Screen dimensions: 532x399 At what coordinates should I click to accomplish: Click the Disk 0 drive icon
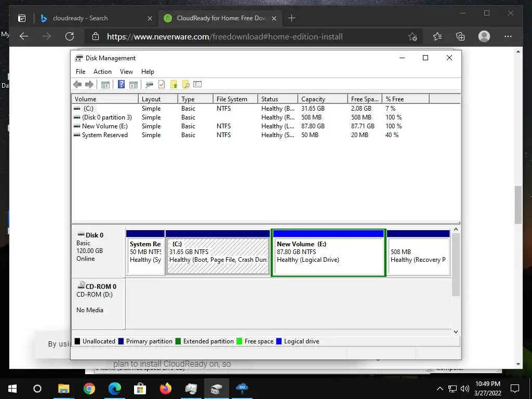pos(81,234)
